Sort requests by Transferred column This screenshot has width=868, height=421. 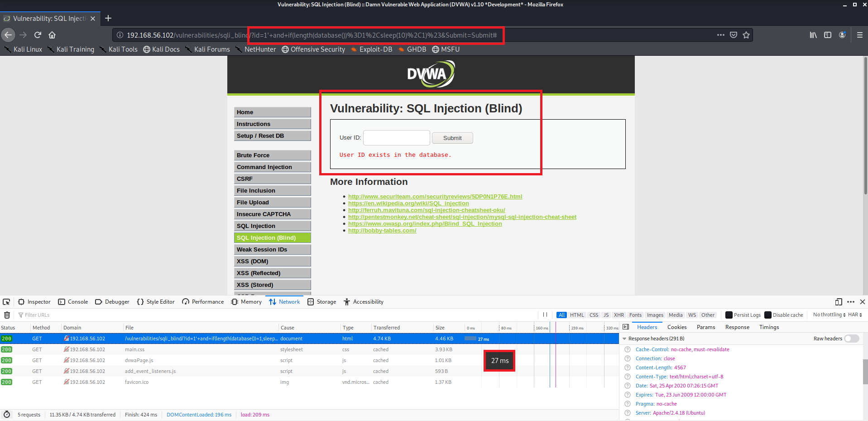[x=402, y=328]
